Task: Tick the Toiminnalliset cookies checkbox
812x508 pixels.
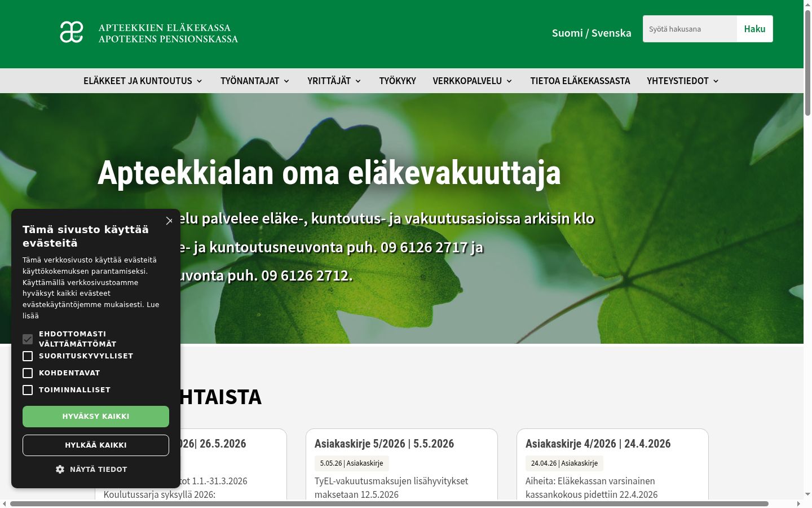Action: tap(28, 390)
